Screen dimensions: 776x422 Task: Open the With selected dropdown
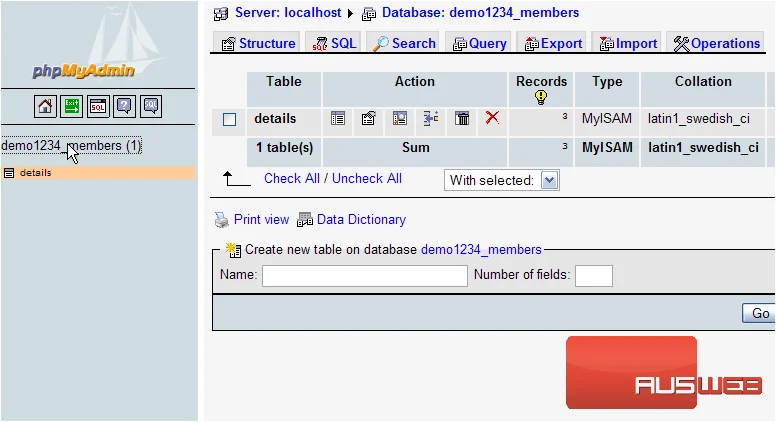point(502,181)
